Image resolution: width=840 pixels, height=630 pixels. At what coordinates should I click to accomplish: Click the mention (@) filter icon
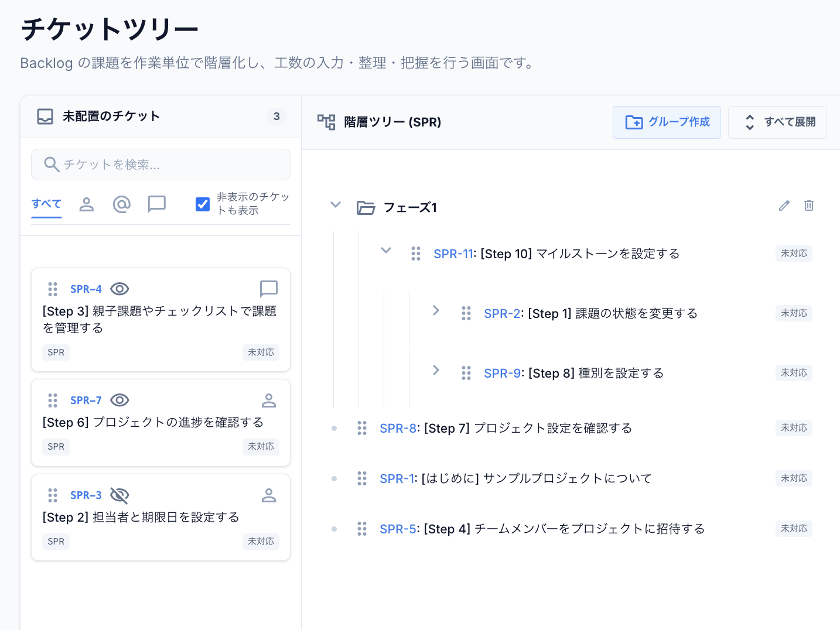point(121,204)
